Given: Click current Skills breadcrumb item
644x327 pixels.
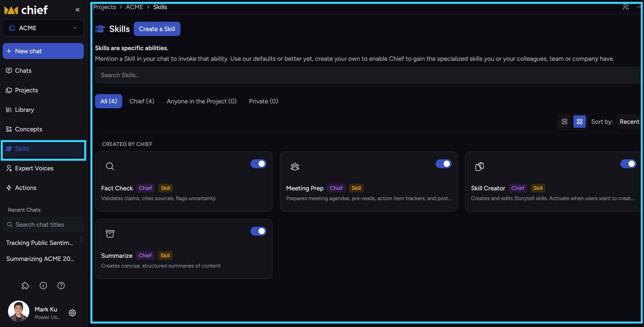Looking at the screenshot, I should 160,7.
